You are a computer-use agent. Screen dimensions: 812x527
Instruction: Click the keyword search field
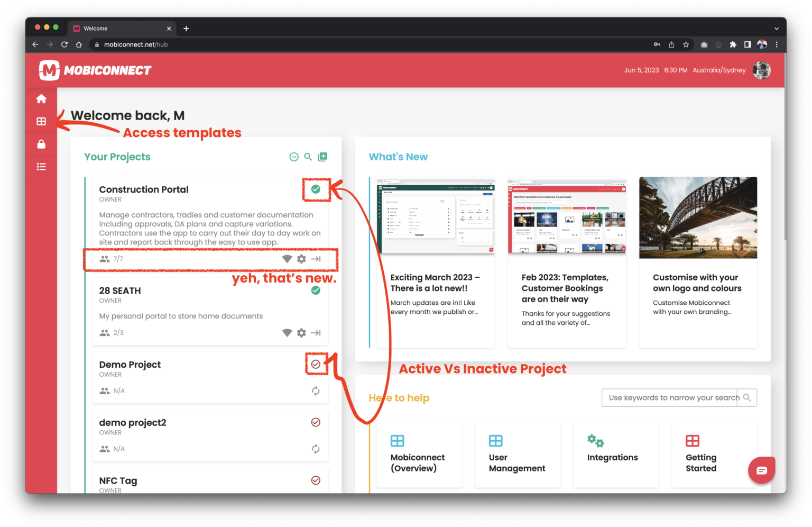[671, 397]
